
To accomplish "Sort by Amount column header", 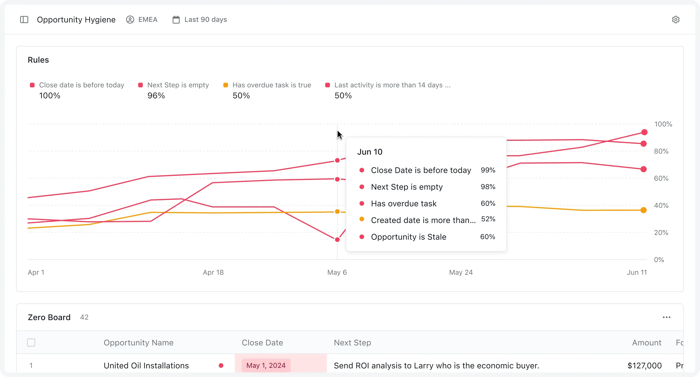I will 646,343.
